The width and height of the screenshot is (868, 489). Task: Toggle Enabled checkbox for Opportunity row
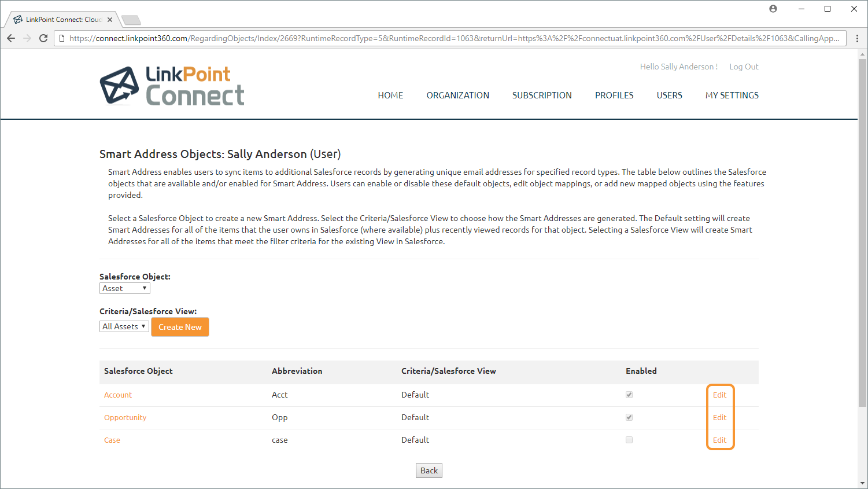click(x=629, y=417)
